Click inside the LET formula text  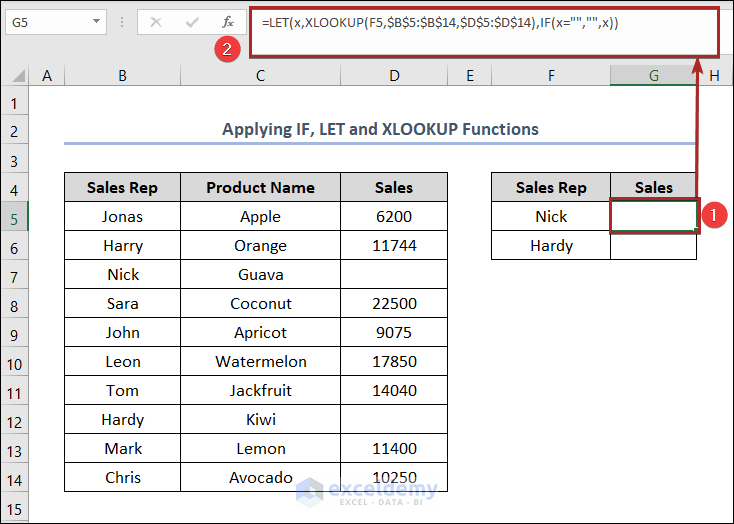pyautogui.click(x=439, y=23)
